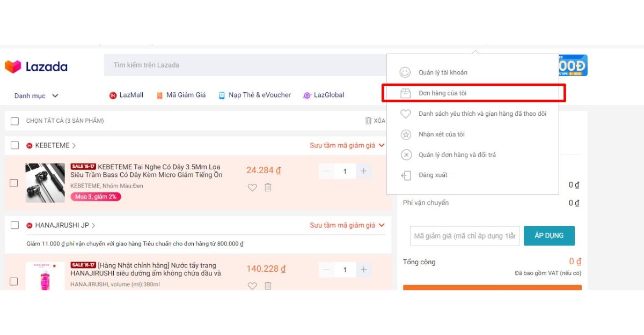Click the Lazada logo

[x=36, y=66]
